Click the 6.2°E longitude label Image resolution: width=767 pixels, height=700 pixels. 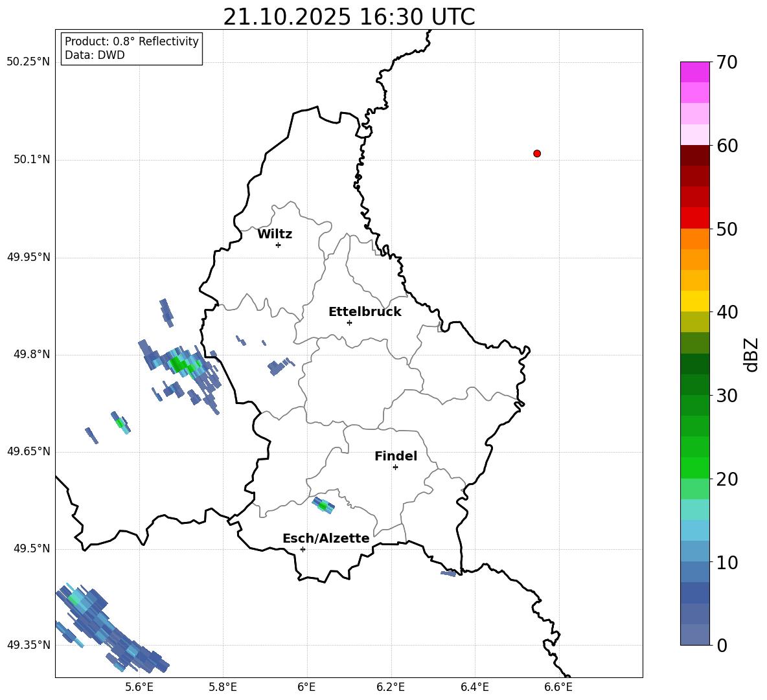click(391, 687)
